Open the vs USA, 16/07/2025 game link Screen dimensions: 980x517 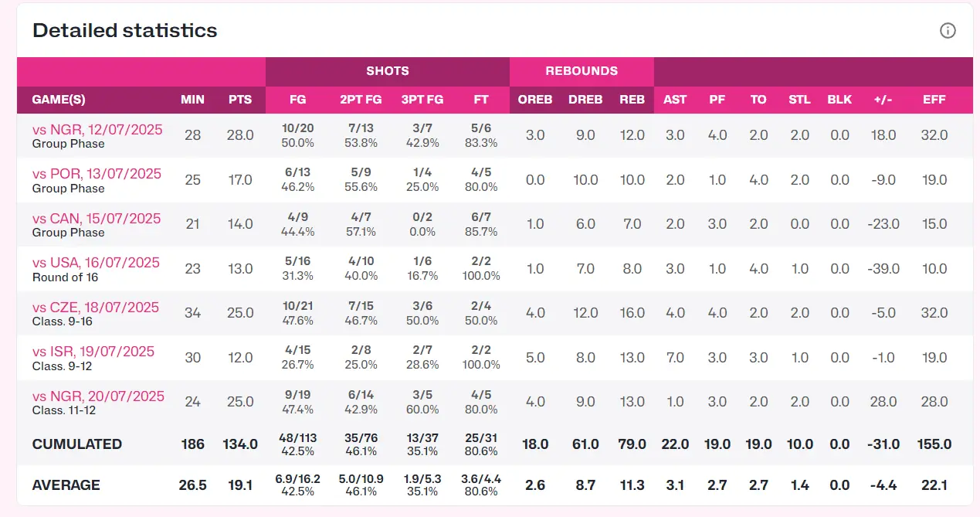pyautogui.click(x=96, y=263)
